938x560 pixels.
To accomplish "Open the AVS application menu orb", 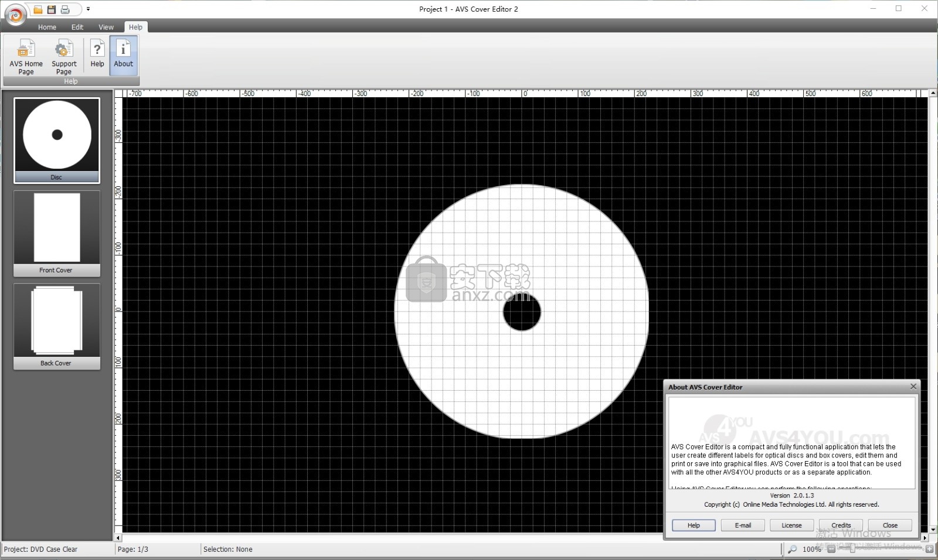I will point(15,14).
